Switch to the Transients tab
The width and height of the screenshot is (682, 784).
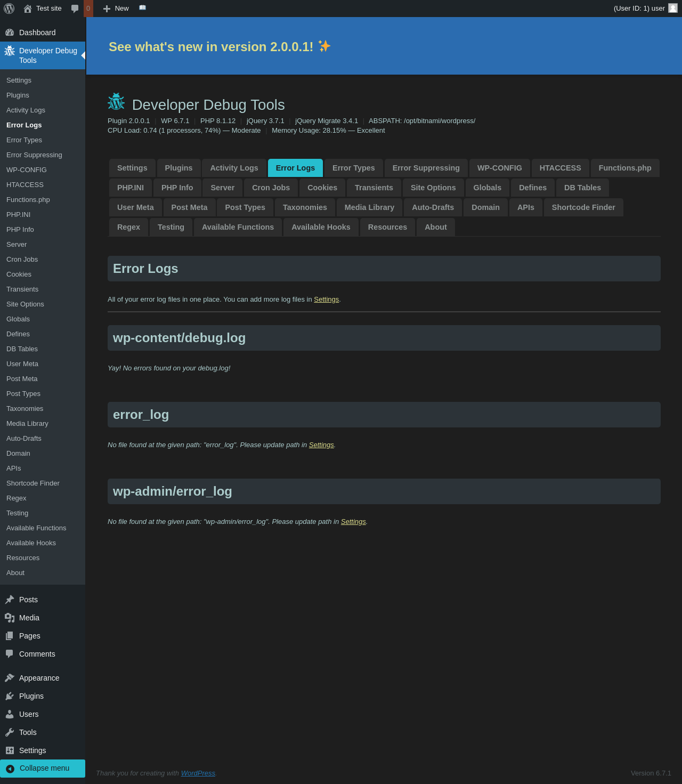[374, 188]
